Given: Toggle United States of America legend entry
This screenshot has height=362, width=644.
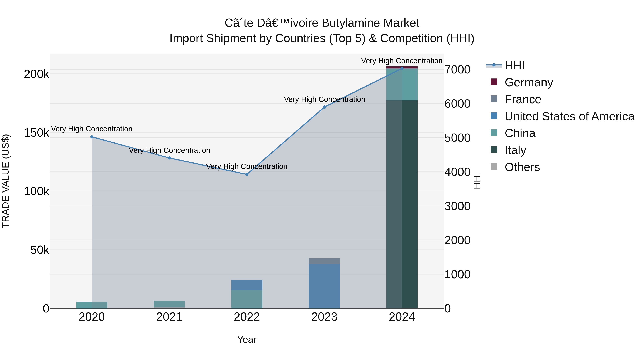Looking at the screenshot, I should pos(562,116).
